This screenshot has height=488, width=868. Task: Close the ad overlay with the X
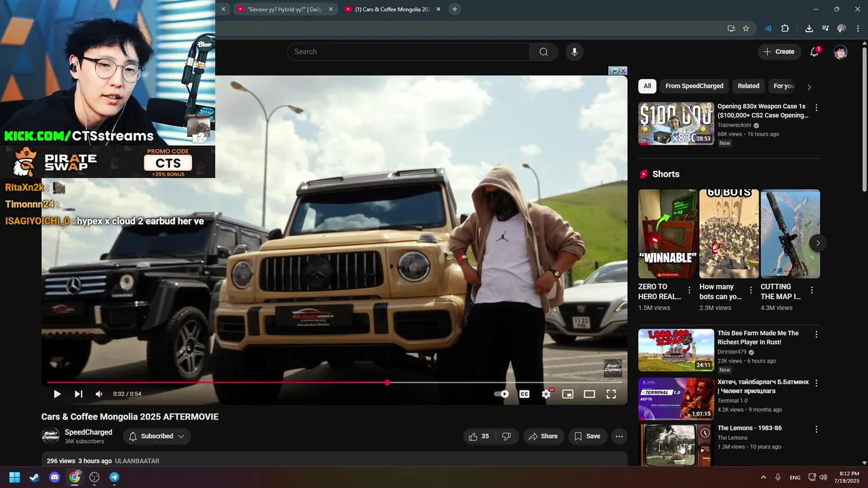coord(623,70)
